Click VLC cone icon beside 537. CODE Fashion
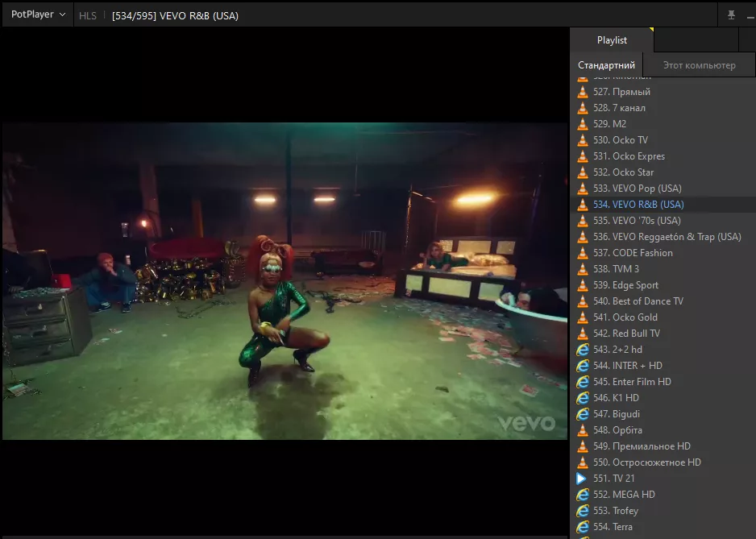Screen dimensions: 756x539 click(x=583, y=253)
